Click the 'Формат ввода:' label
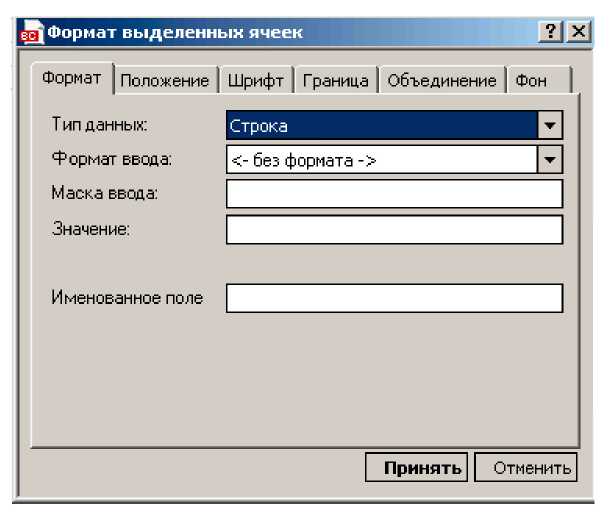 click(111, 159)
